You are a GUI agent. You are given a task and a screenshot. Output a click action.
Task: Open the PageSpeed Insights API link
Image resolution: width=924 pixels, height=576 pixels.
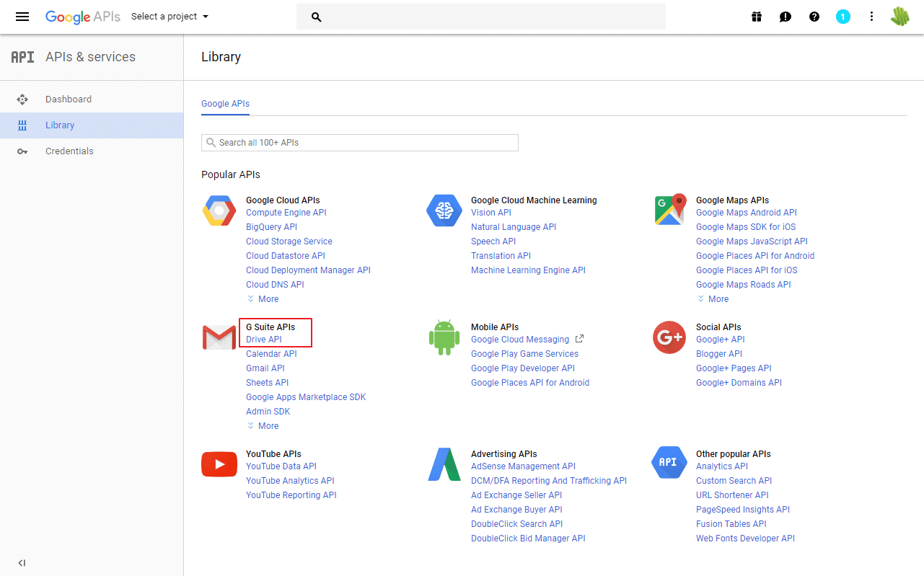tap(743, 510)
